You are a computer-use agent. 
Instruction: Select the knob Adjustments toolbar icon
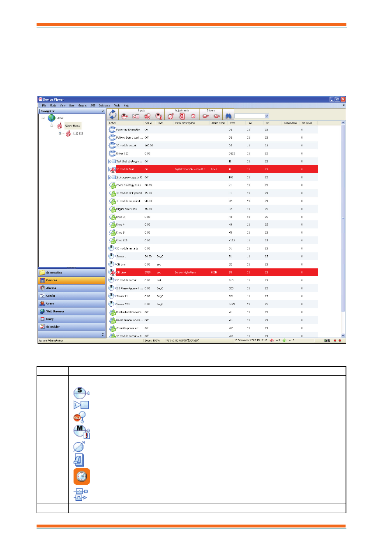[171, 116]
